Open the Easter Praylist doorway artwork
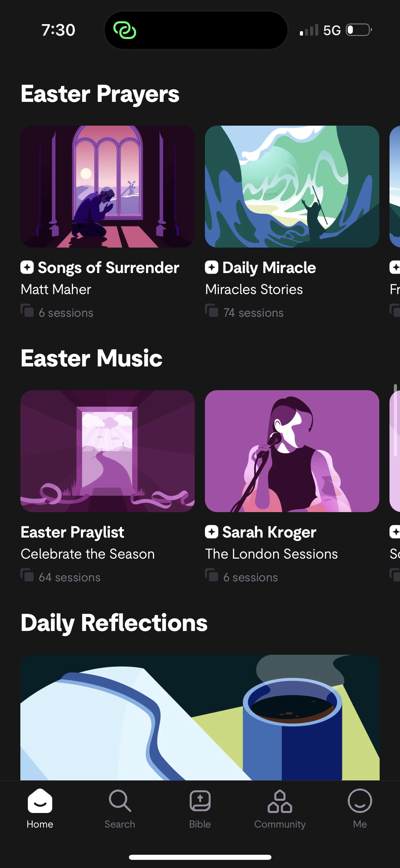Screen dimensions: 400x868 pyautogui.click(x=108, y=451)
